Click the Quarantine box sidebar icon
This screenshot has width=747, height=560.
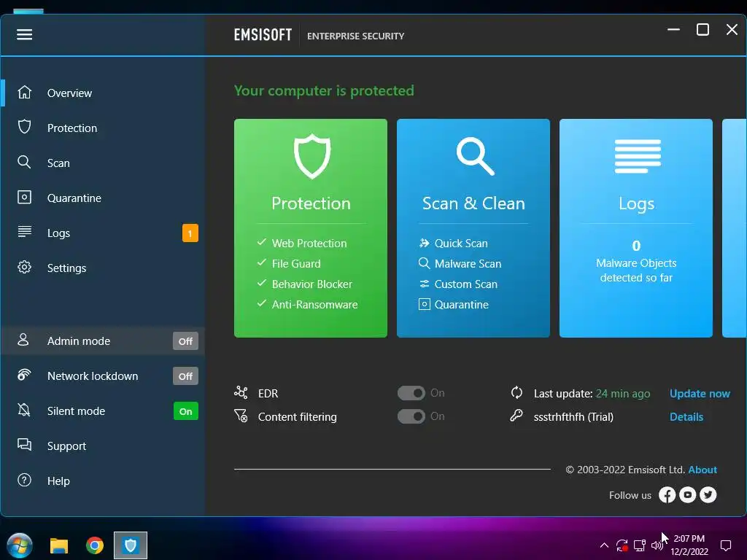click(24, 197)
